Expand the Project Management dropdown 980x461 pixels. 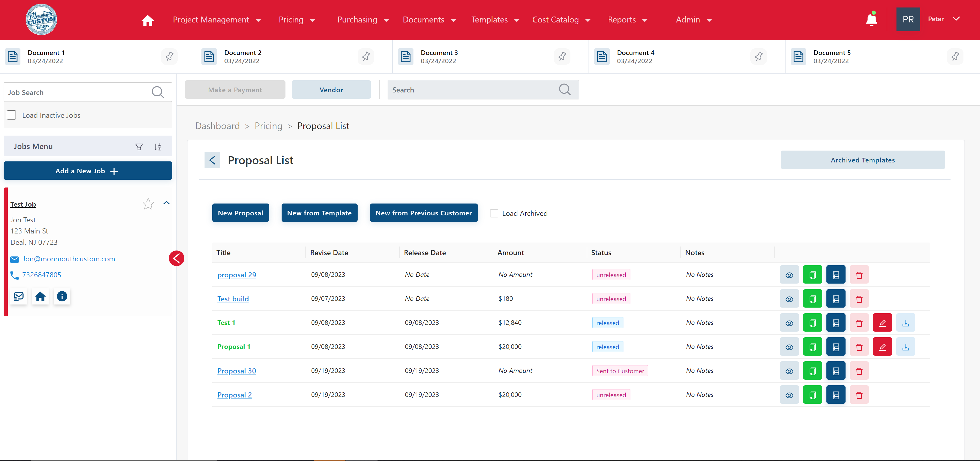click(x=216, y=20)
